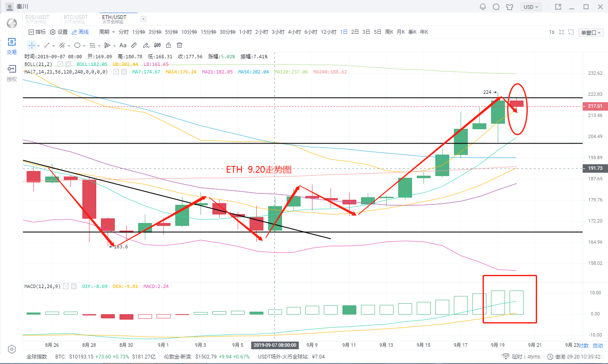The width and height of the screenshot is (608, 364).
Task: Remove the MA indicator with X
Action: tap(124, 72)
